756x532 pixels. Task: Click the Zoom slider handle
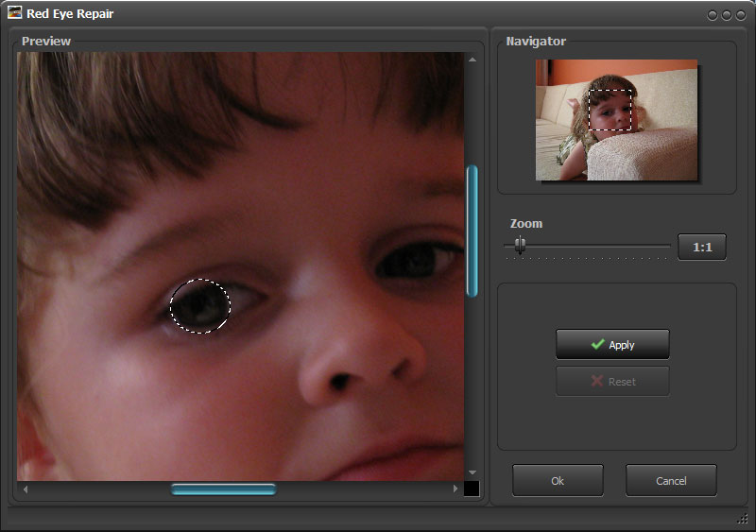(520, 246)
